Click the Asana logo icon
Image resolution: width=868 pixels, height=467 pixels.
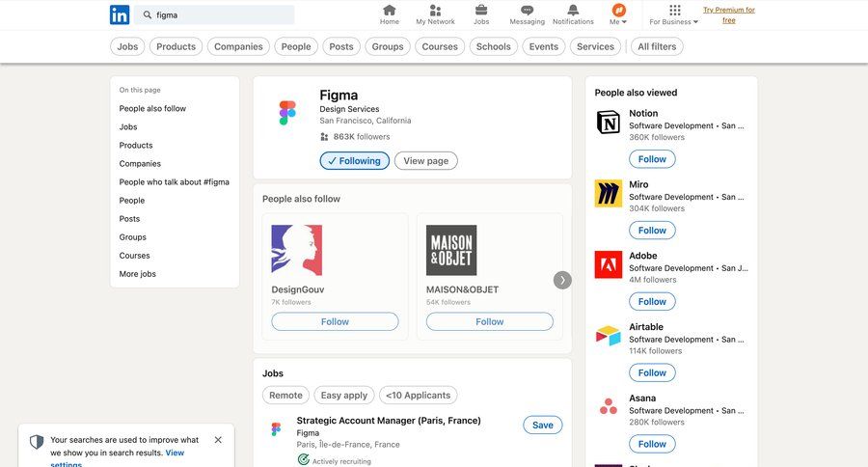(609, 406)
